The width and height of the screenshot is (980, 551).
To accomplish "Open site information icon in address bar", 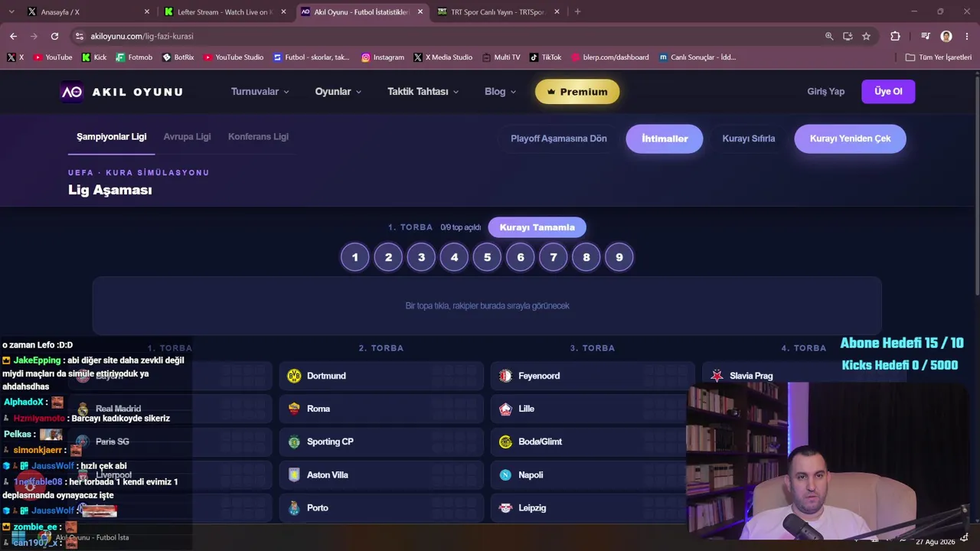I will click(x=79, y=36).
